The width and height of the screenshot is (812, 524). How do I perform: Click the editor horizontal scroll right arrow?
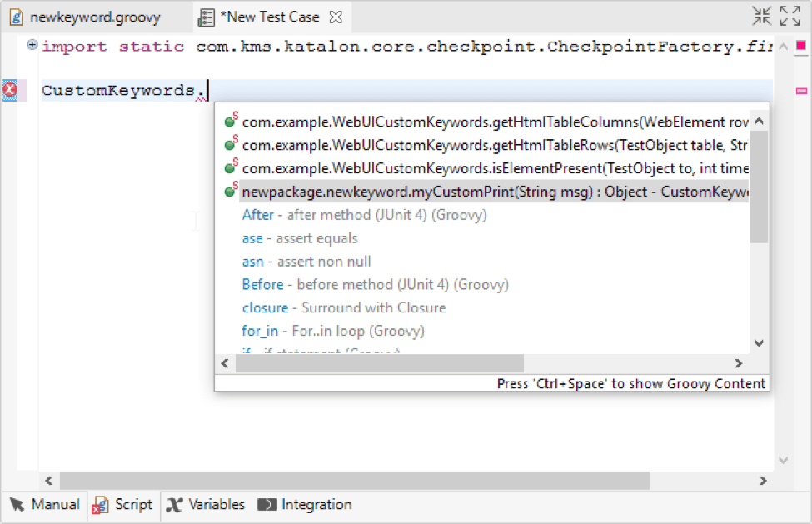[x=763, y=481]
